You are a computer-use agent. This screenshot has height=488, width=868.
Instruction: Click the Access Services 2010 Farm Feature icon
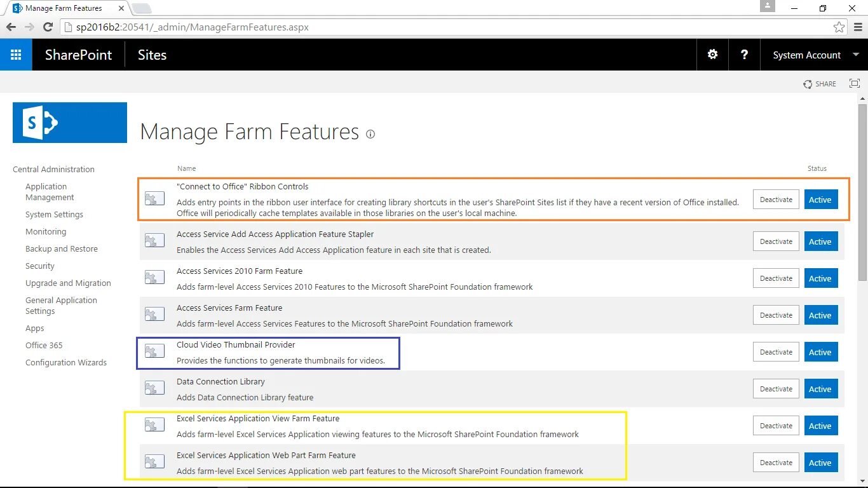(x=154, y=278)
